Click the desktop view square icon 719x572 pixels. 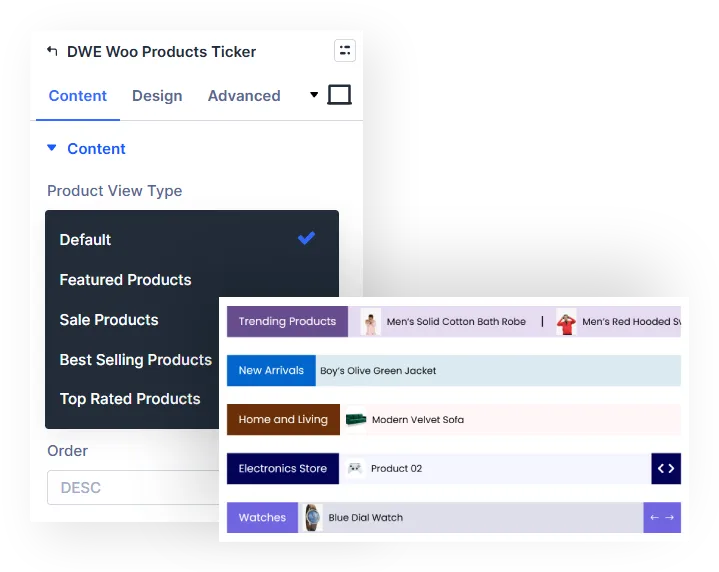click(x=339, y=94)
